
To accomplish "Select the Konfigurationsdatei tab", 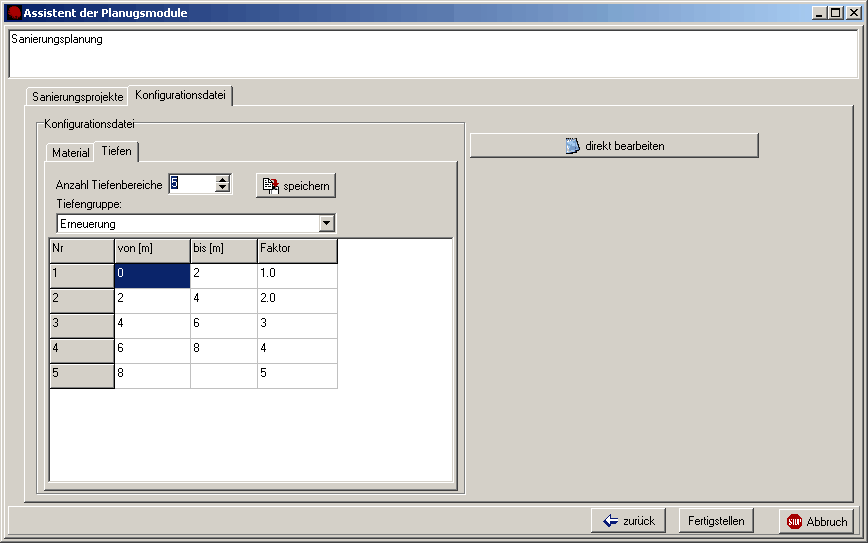I will coord(181,95).
